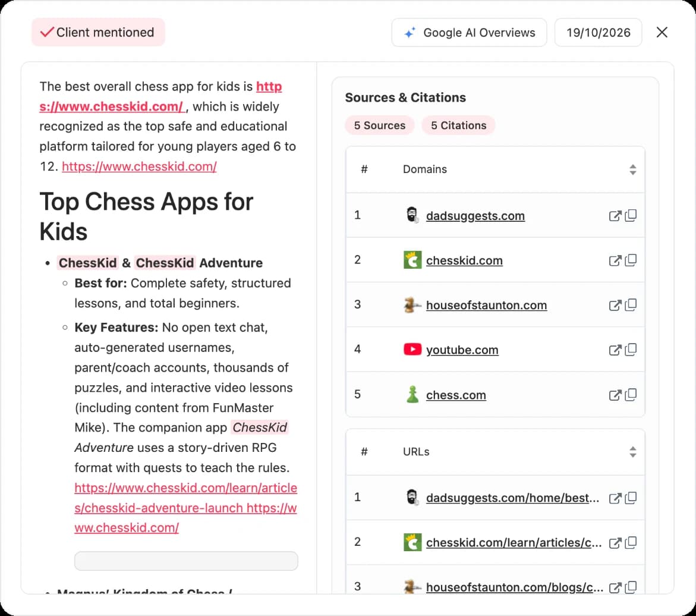Copy the dadsuggests.com domain
696x616 pixels.
pos(631,215)
